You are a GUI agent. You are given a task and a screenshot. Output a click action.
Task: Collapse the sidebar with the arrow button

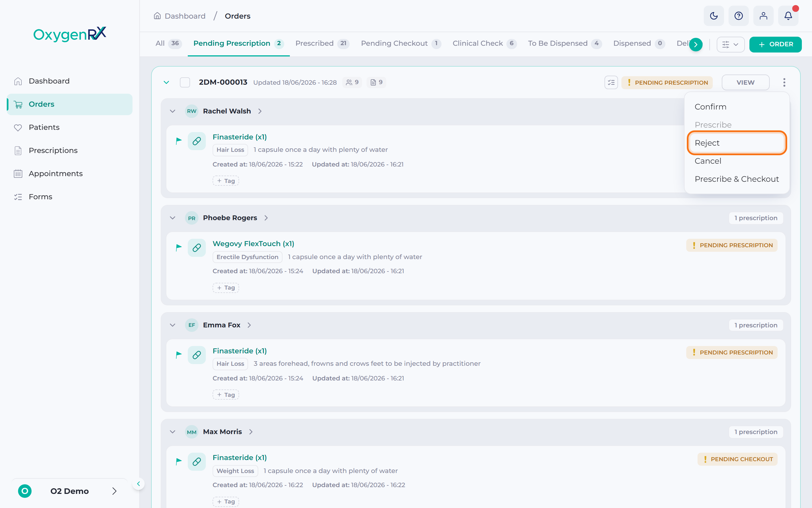point(138,484)
